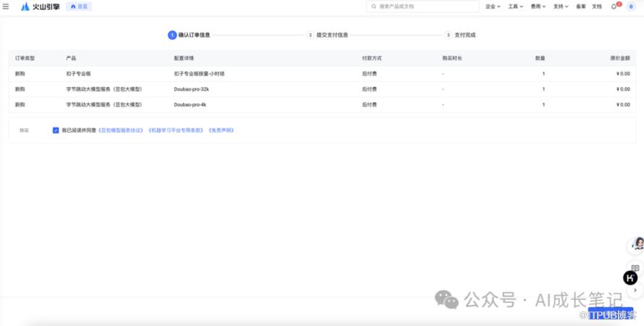Viewport: 644px width, 326px height.
Task: Expand the 企业 dropdown menu
Action: click(493, 7)
